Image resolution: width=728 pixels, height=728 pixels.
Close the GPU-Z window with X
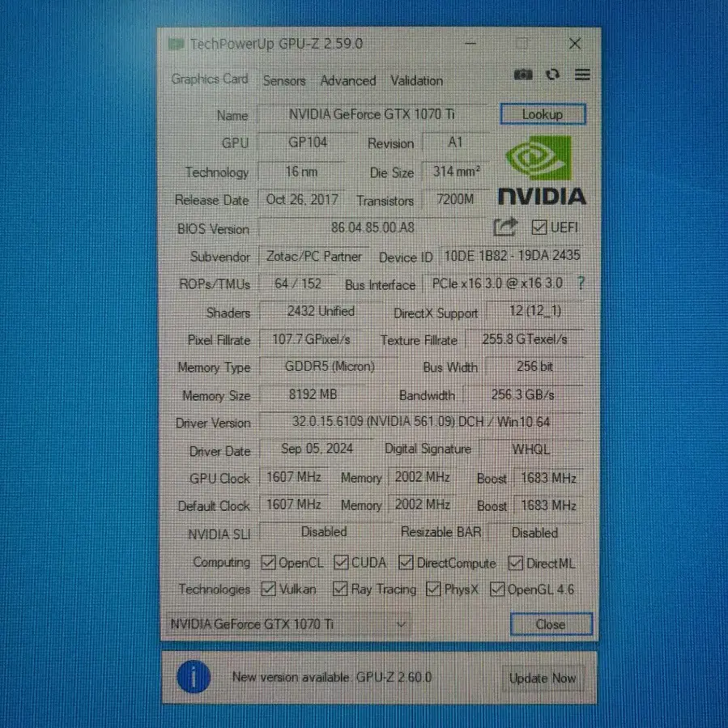pos(575,44)
